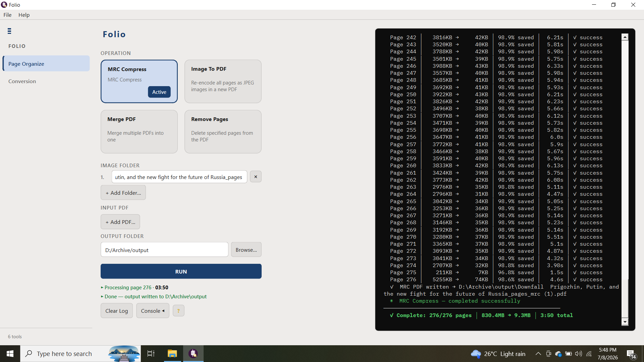Start processing with RUN button

(x=181, y=271)
